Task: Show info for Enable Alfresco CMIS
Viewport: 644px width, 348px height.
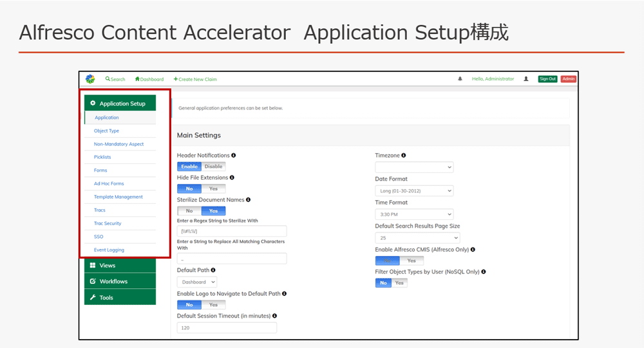Action: (x=473, y=249)
